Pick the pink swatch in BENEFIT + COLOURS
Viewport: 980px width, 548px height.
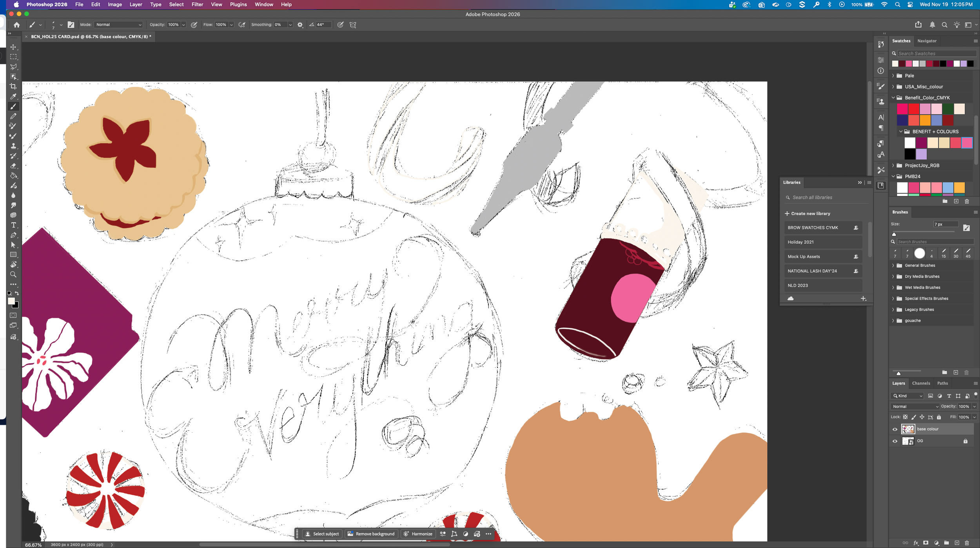967,143
